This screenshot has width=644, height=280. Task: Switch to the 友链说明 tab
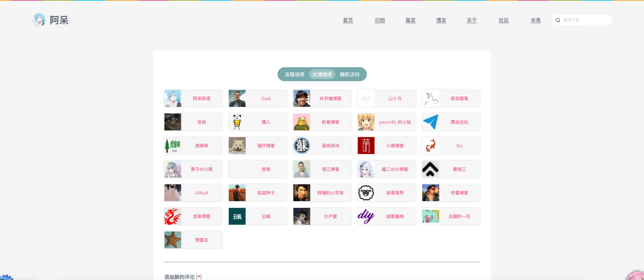(294, 74)
